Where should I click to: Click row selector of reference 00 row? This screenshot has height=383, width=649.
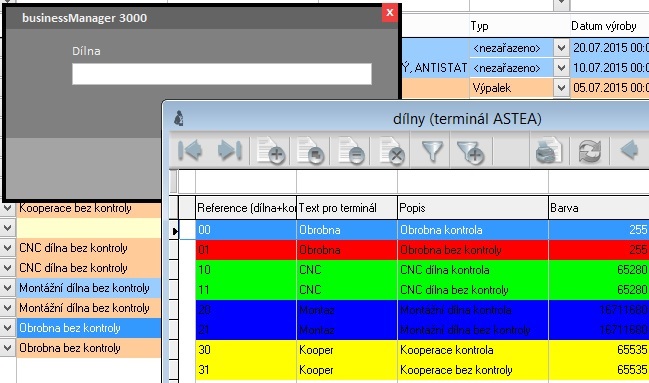click(174, 230)
